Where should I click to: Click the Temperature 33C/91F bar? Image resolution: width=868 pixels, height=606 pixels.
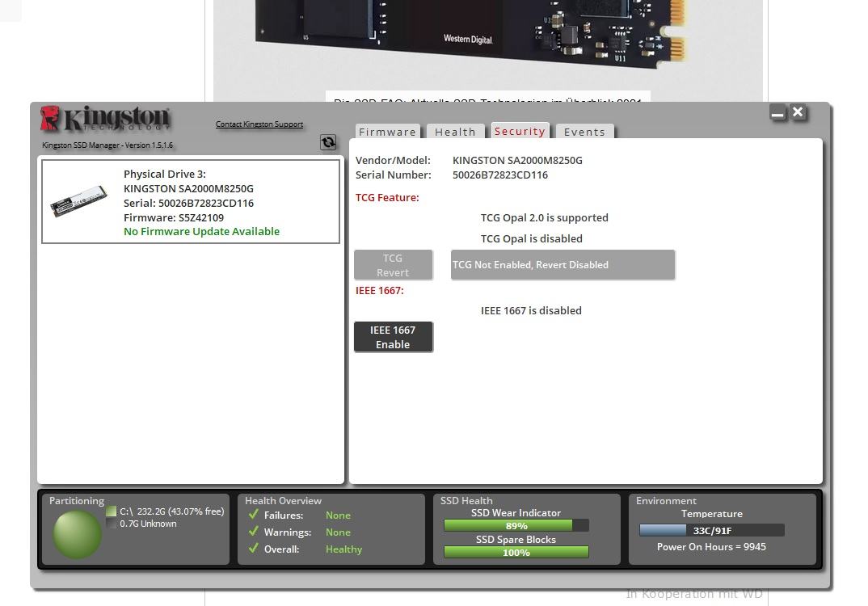[711, 530]
